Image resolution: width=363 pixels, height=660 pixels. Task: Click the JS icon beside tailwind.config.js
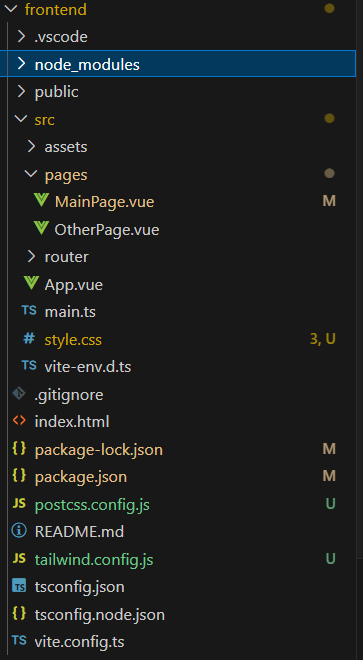pos(19,559)
